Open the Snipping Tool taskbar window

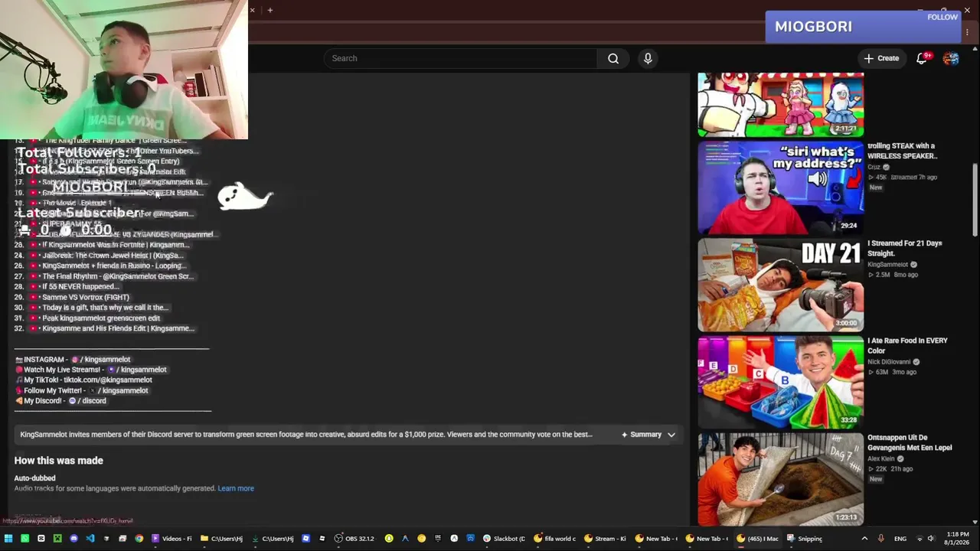(805, 539)
